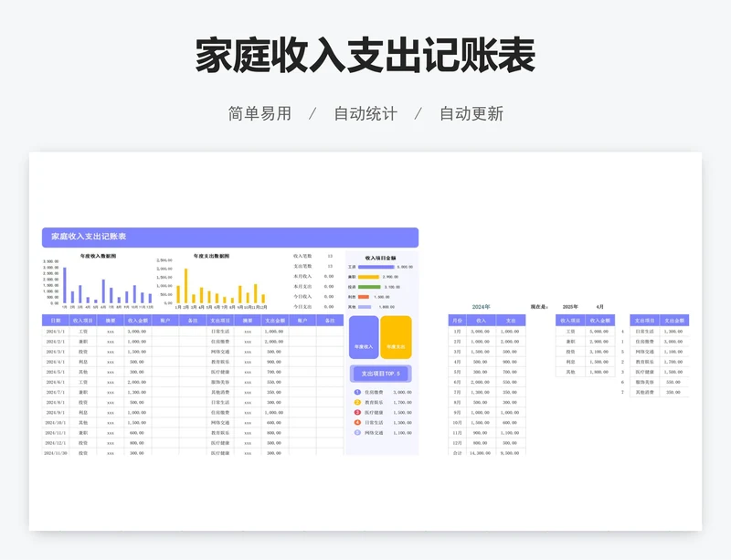Select the 支出金额 header in main table

coord(275,321)
